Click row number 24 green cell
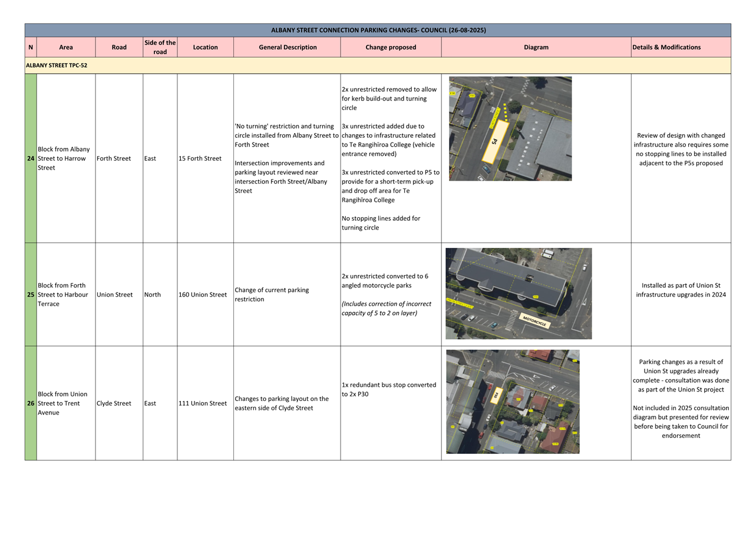The image size is (756, 534). coord(31,158)
